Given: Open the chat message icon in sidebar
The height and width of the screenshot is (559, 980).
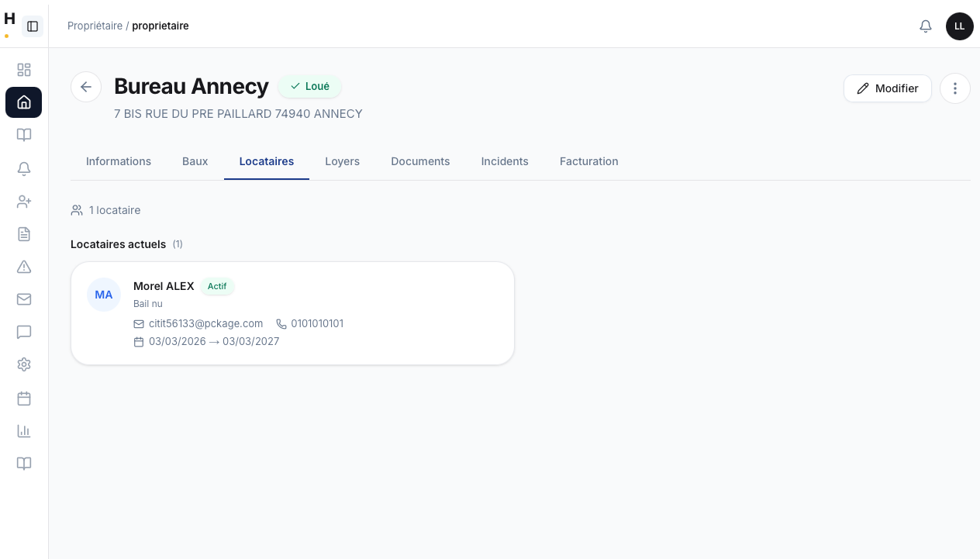Looking at the screenshot, I should pos(24,332).
